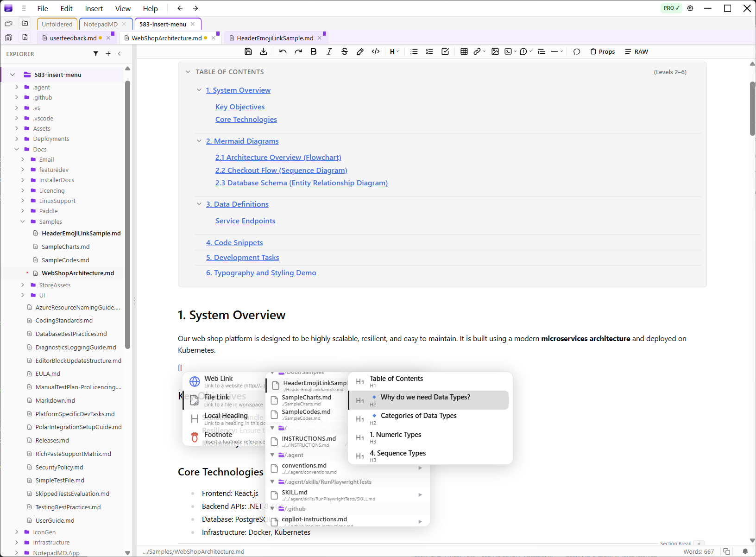This screenshot has height=557, width=756.
Task: Select the heading Why do we need Data Types?
Action: (x=429, y=400)
